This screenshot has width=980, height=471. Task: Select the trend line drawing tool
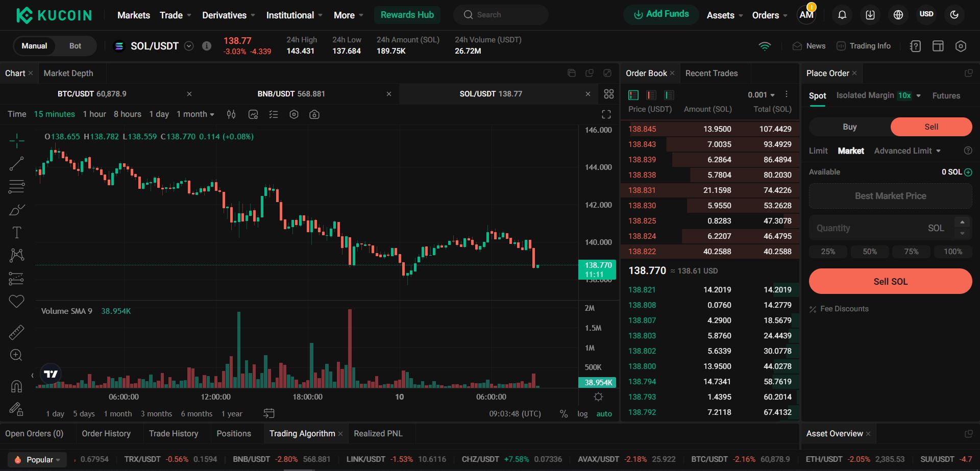coord(16,164)
